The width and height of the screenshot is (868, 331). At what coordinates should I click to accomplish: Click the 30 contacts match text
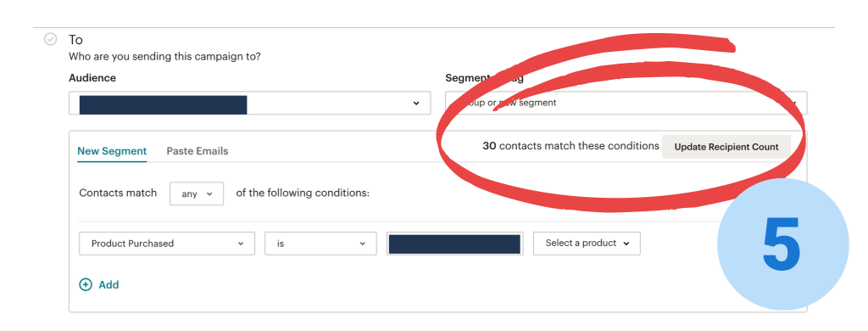(570, 146)
